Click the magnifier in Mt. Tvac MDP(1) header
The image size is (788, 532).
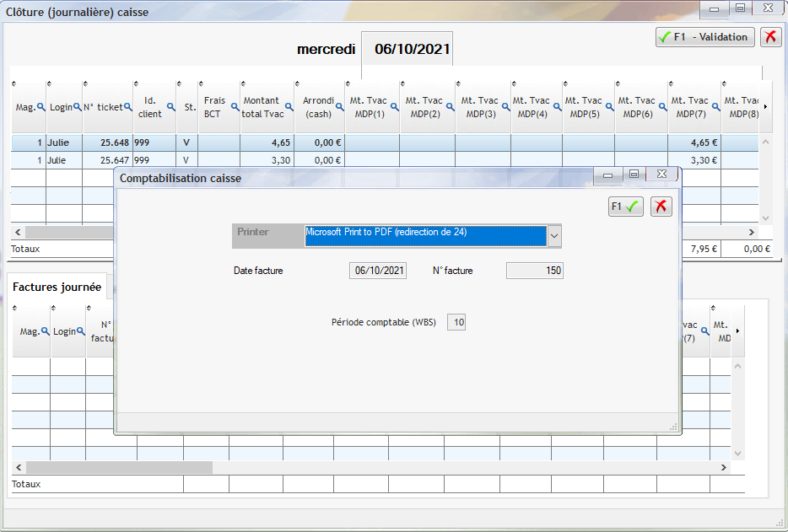392,107
